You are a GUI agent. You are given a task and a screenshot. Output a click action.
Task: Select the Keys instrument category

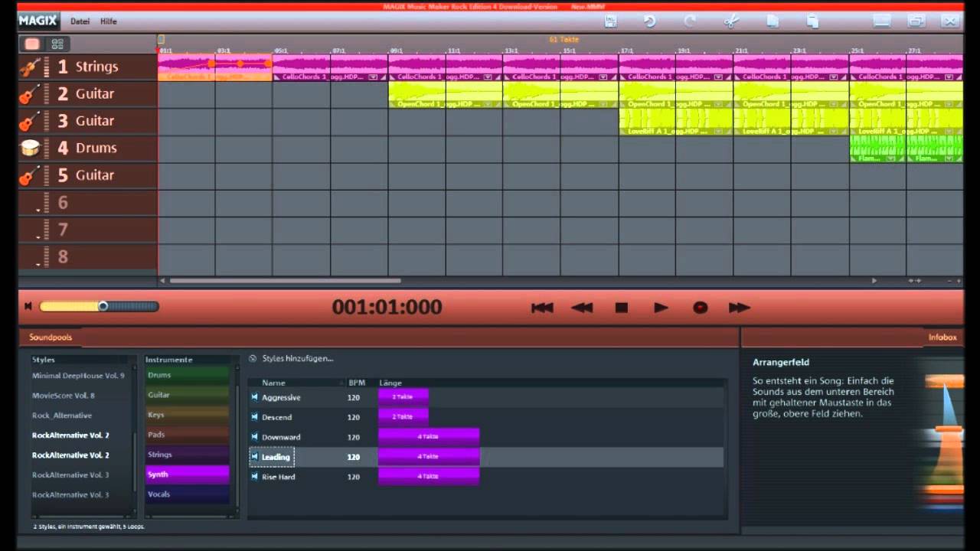click(x=188, y=415)
